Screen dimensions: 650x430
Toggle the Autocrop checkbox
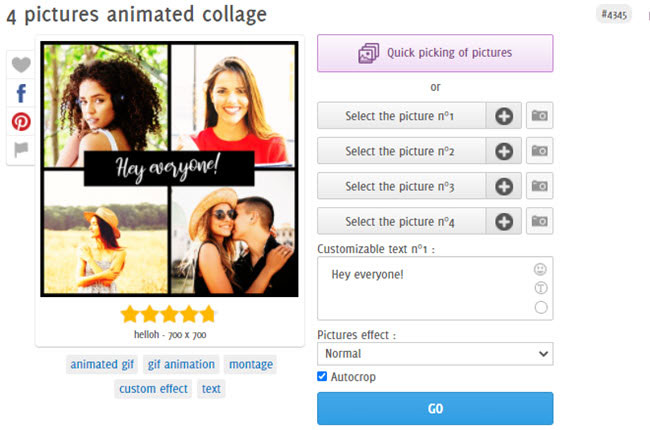[322, 377]
